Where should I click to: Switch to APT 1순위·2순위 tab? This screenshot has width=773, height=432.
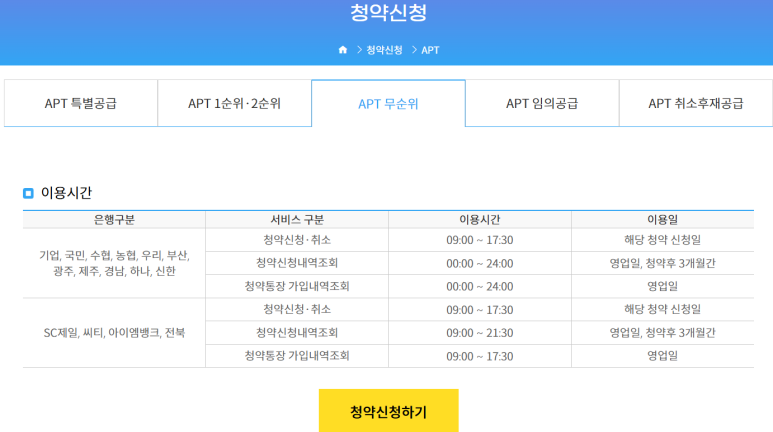point(235,103)
